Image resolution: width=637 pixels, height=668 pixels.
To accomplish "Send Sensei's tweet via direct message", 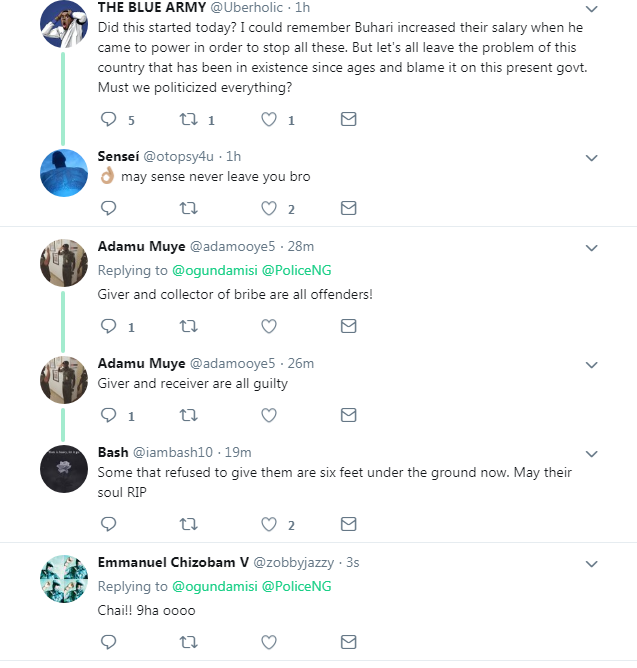I will 348,208.
